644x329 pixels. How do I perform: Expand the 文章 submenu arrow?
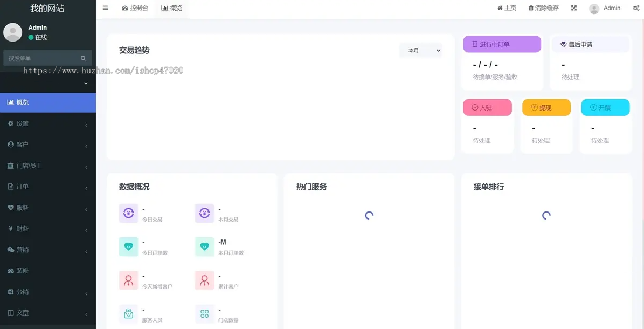coord(86,314)
